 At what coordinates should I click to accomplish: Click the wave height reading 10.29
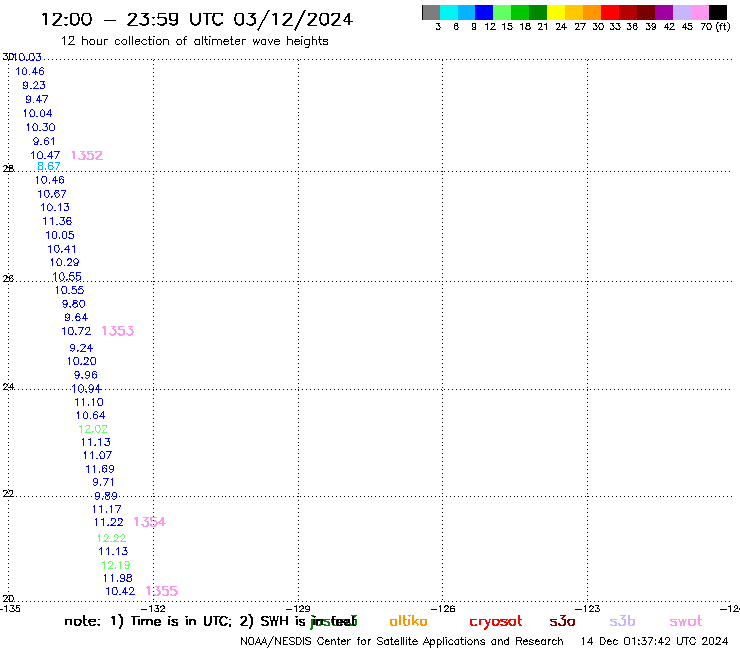pos(65,262)
